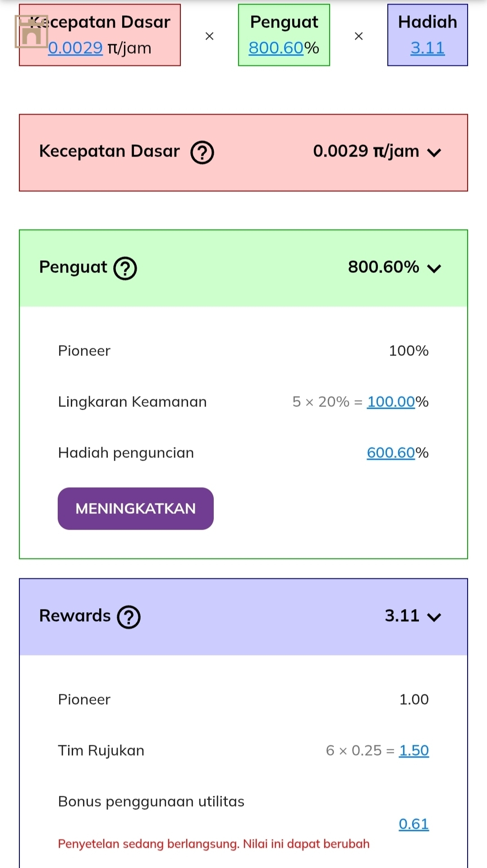Tap the home icon at top left

31,31
